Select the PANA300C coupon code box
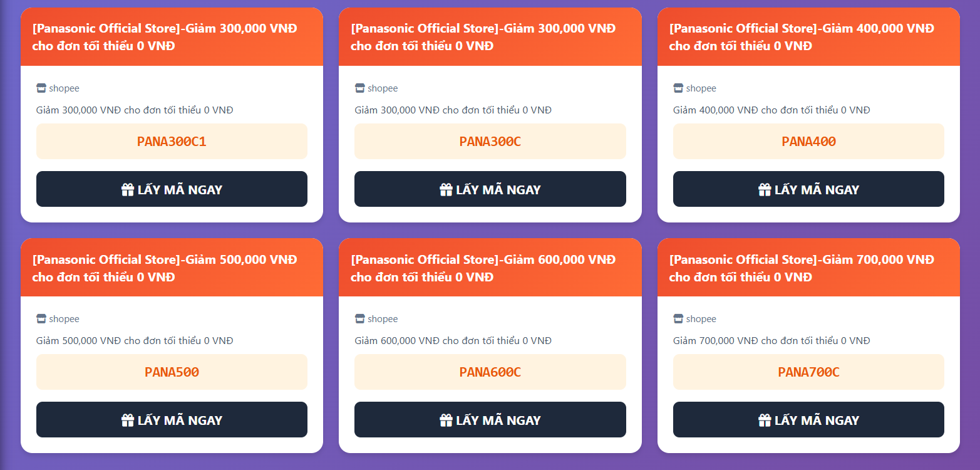Image resolution: width=980 pixels, height=470 pixels. click(490, 142)
